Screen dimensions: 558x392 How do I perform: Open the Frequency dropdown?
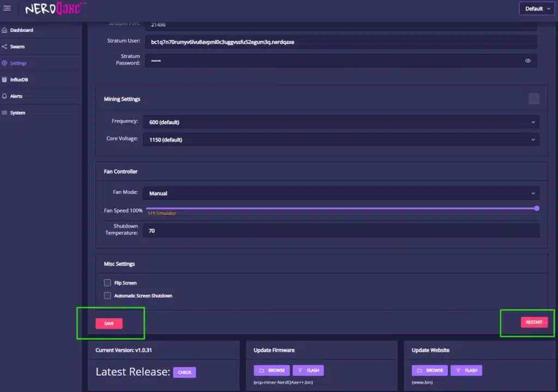pyautogui.click(x=341, y=122)
